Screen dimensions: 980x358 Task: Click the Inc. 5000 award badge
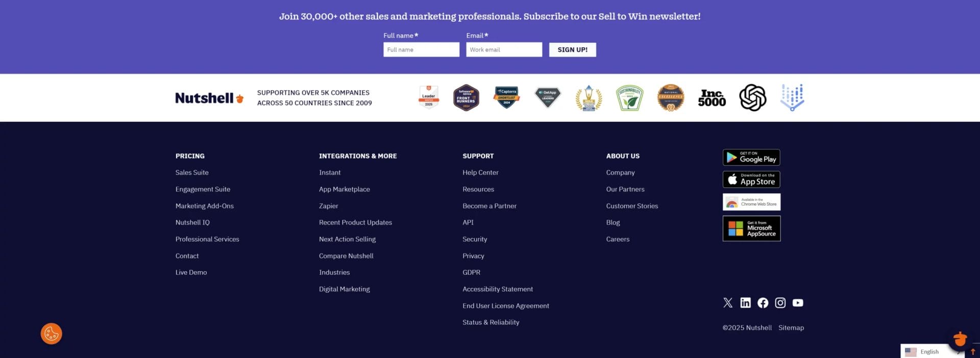point(712,98)
